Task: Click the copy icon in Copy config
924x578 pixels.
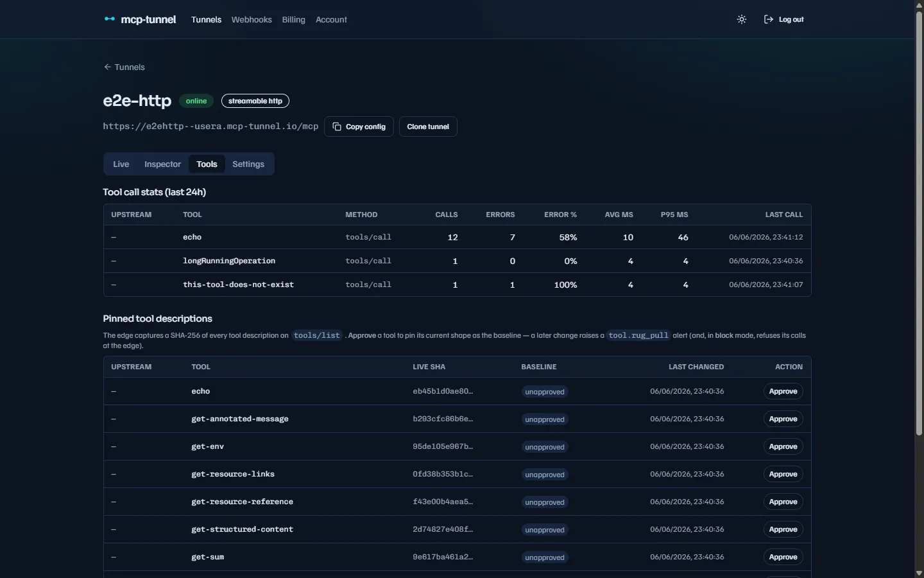Action: 337,127
